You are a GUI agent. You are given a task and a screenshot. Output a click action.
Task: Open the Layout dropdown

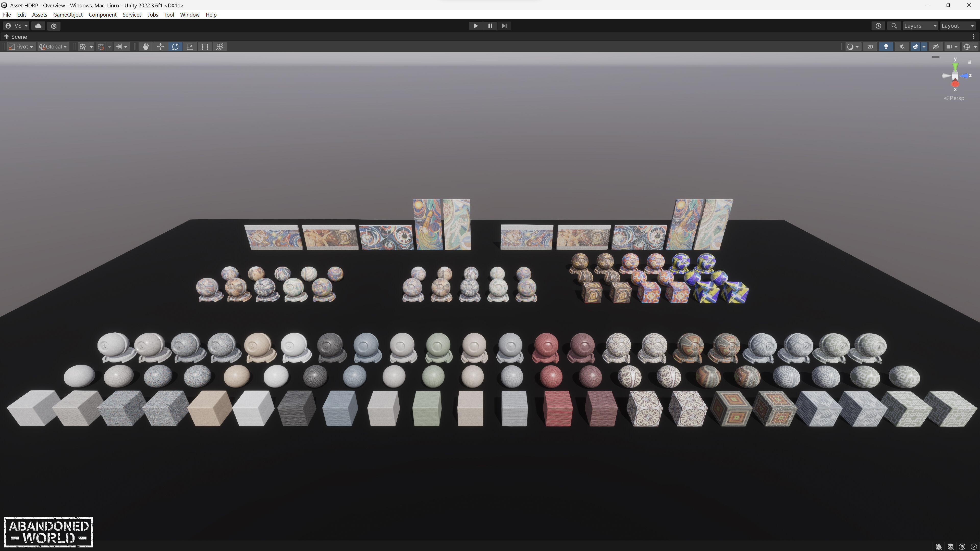point(958,26)
